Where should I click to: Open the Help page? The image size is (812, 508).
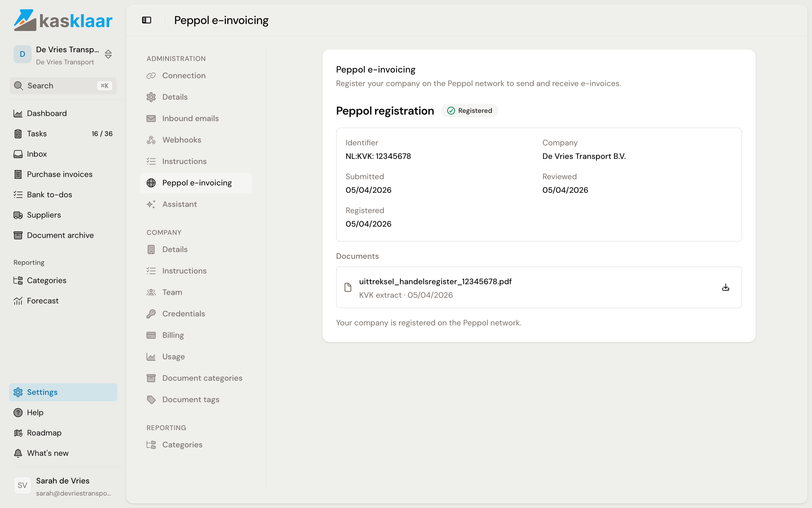point(63,413)
